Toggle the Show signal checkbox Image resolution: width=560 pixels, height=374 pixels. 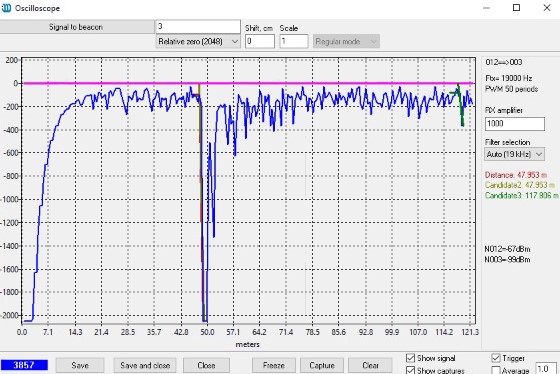click(x=411, y=358)
